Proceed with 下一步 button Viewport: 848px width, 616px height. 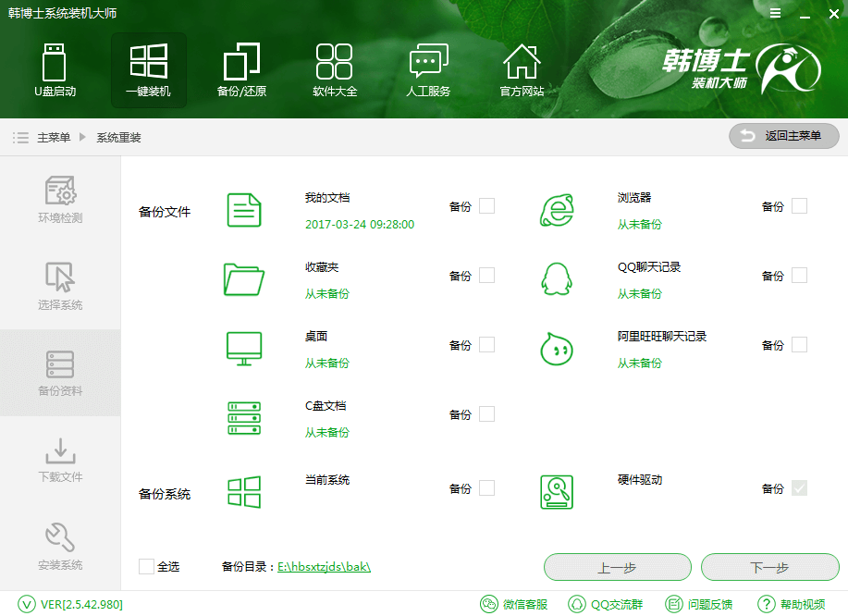769,567
